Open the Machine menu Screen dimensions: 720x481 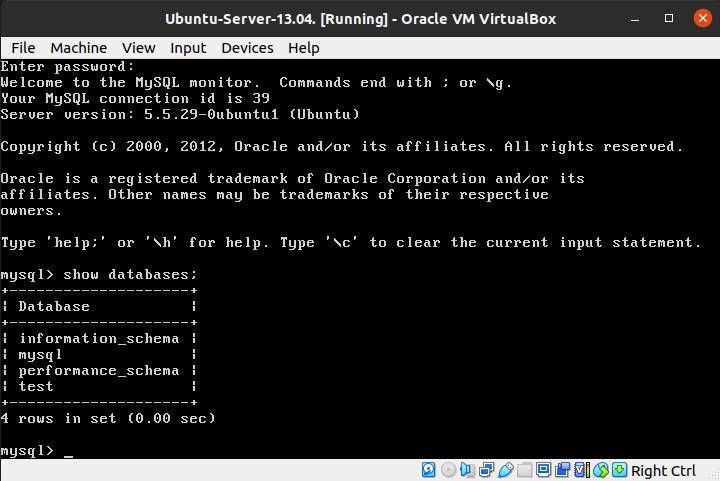coord(79,48)
